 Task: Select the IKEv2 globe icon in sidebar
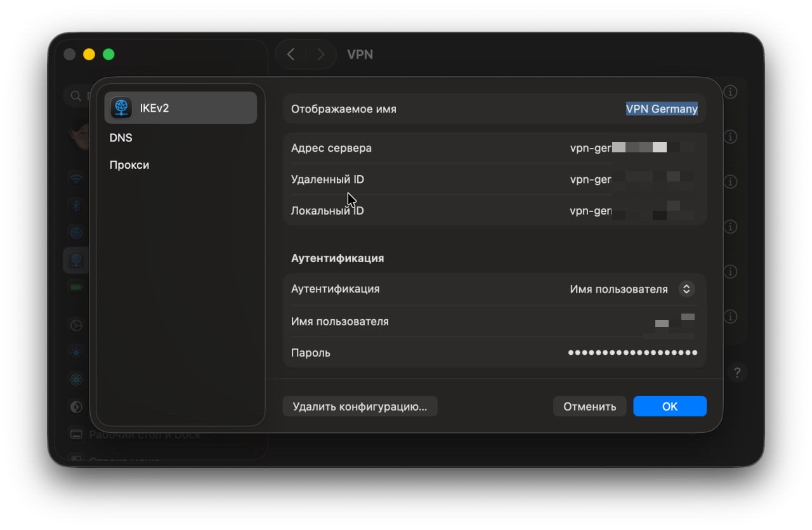pos(121,107)
